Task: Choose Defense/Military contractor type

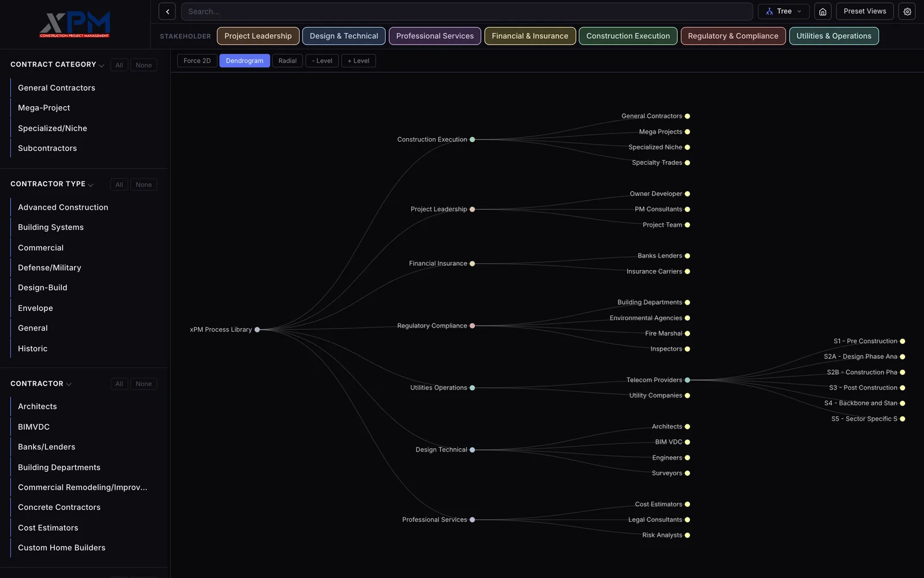Action: coord(50,268)
